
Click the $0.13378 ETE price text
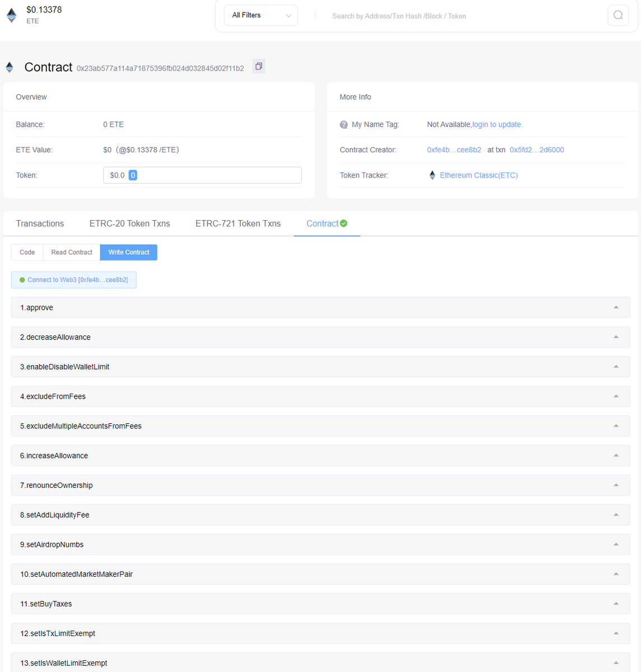[x=44, y=10]
